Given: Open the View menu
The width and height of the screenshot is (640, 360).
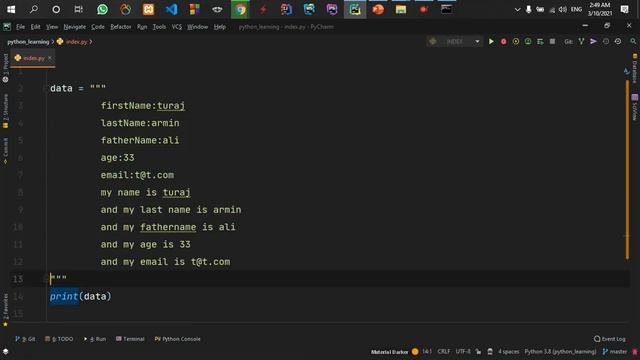Looking at the screenshot, I should (x=52, y=27).
